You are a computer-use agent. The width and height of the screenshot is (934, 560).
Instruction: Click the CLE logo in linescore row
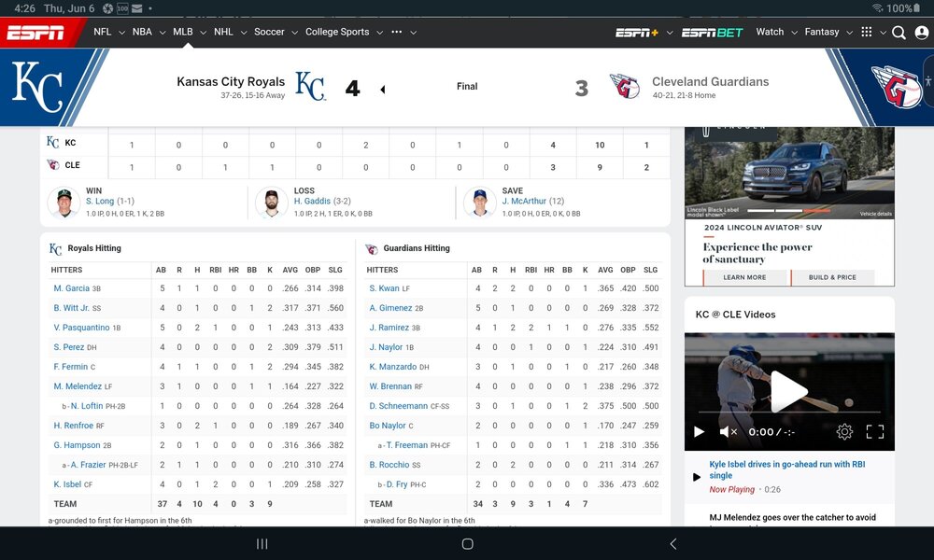(53, 165)
